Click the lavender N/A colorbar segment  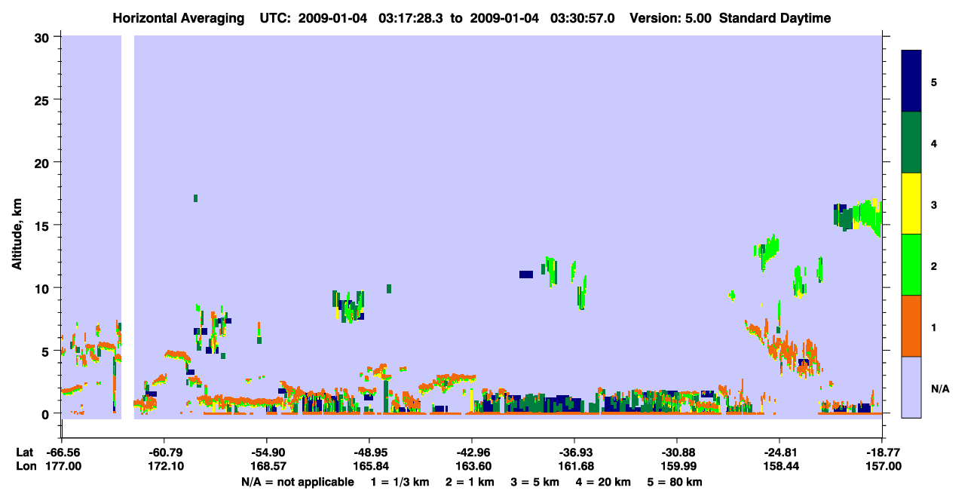[911, 387]
